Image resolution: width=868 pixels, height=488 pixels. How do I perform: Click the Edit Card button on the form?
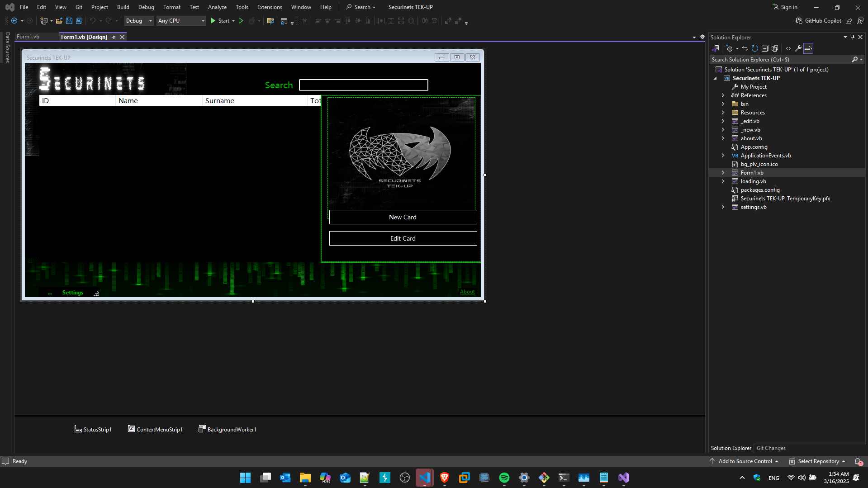click(403, 238)
